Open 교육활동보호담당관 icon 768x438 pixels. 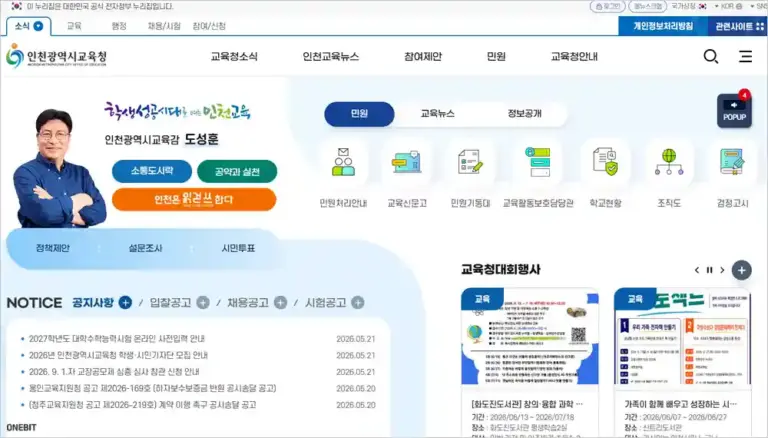coord(538,162)
